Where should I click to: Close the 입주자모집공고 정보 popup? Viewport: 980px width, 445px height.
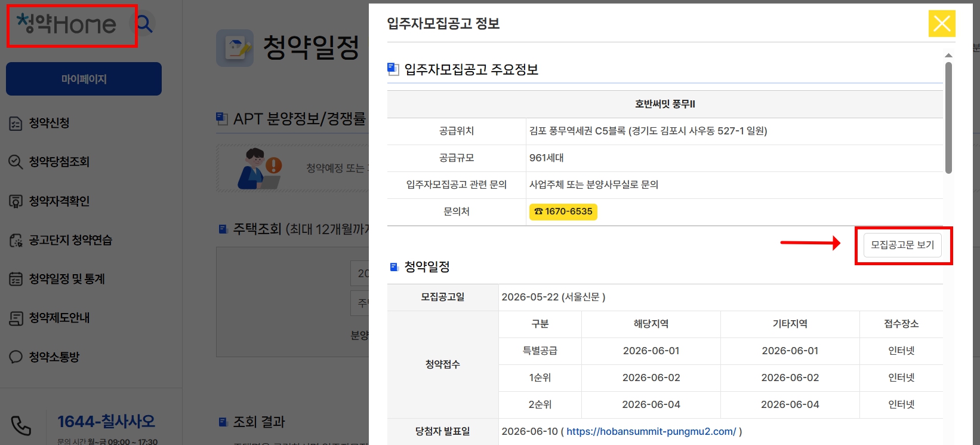pos(942,23)
